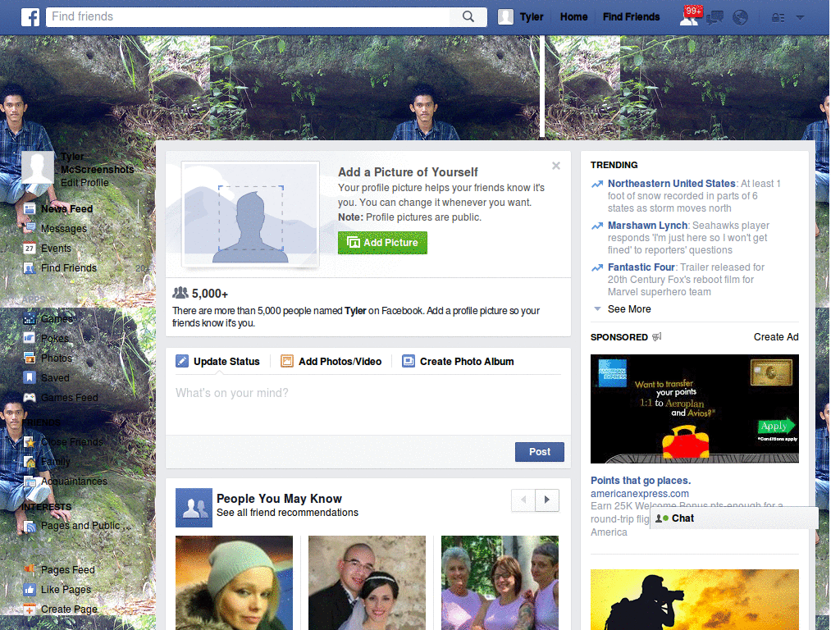Open Games icon in sidebar
840x630 pixels.
coord(30,319)
